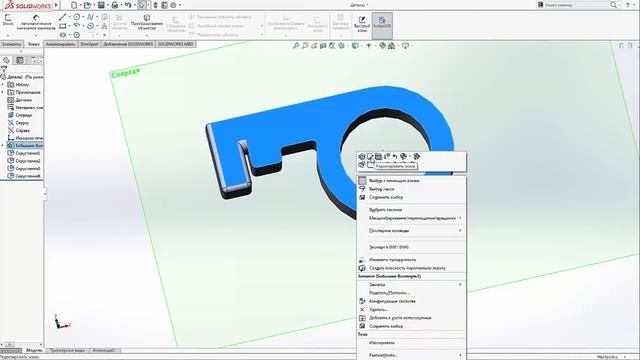Choose Выбрать касание in context menu
Screen dimensions: 640x360
pyautogui.click(x=411, y=210)
